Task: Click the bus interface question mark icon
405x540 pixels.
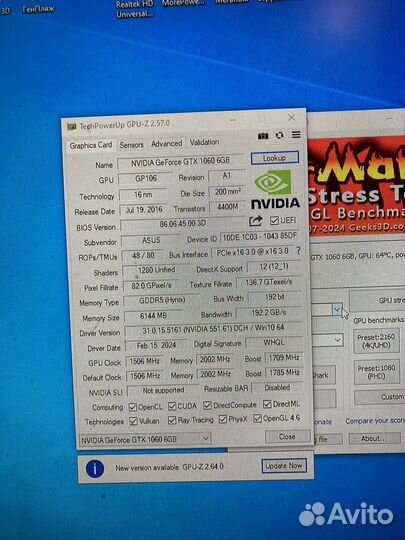Action: [298, 251]
